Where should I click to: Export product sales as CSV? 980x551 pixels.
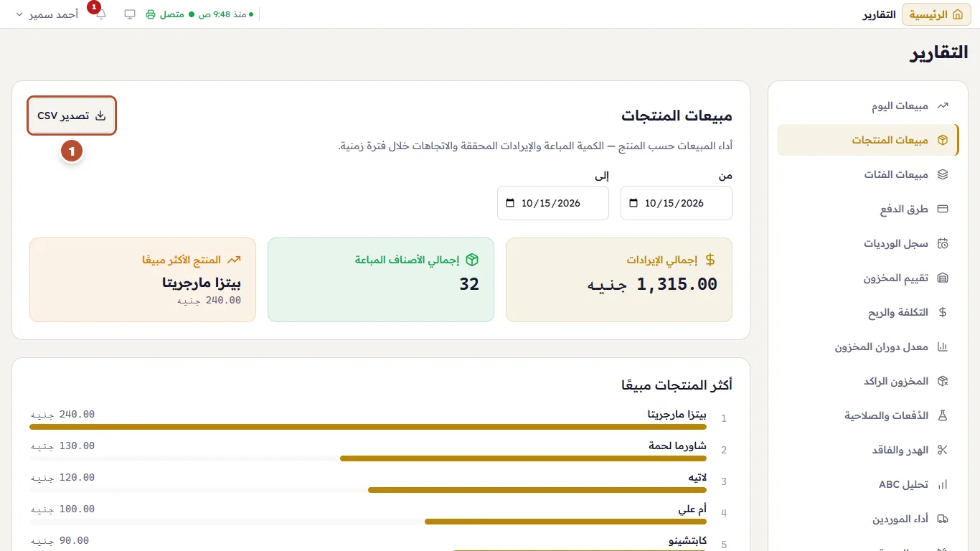pos(72,116)
